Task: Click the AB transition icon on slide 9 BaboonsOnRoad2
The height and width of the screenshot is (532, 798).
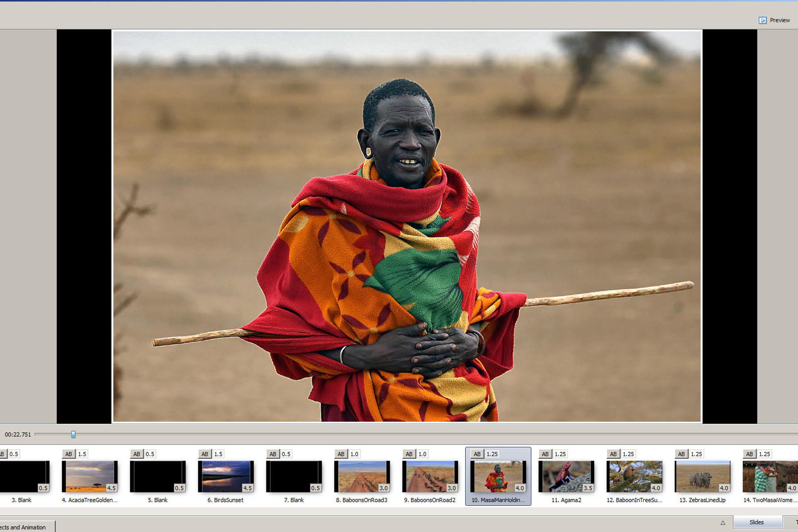Action: pos(409,454)
